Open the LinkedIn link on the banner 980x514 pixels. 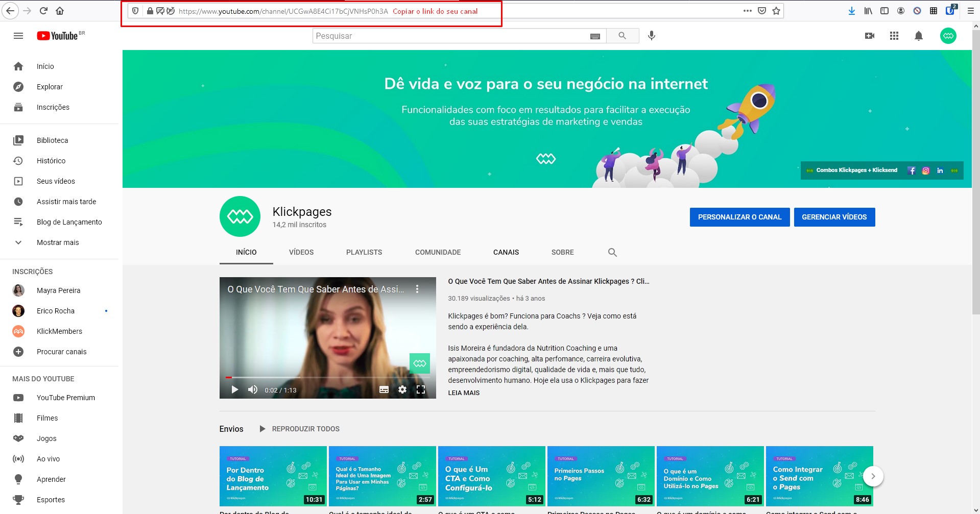coord(940,170)
